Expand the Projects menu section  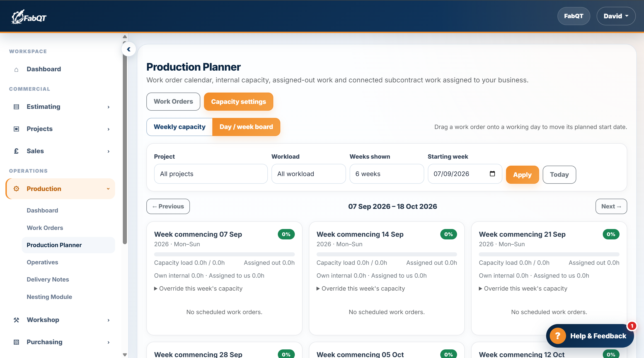(109, 129)
